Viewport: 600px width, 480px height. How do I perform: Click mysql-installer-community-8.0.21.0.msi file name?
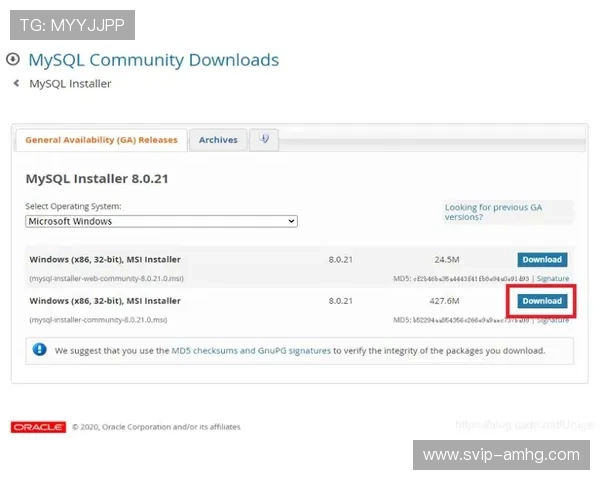[98, 320]
